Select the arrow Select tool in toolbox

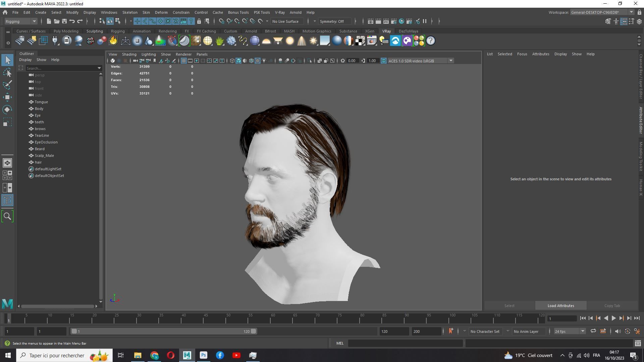7,60
